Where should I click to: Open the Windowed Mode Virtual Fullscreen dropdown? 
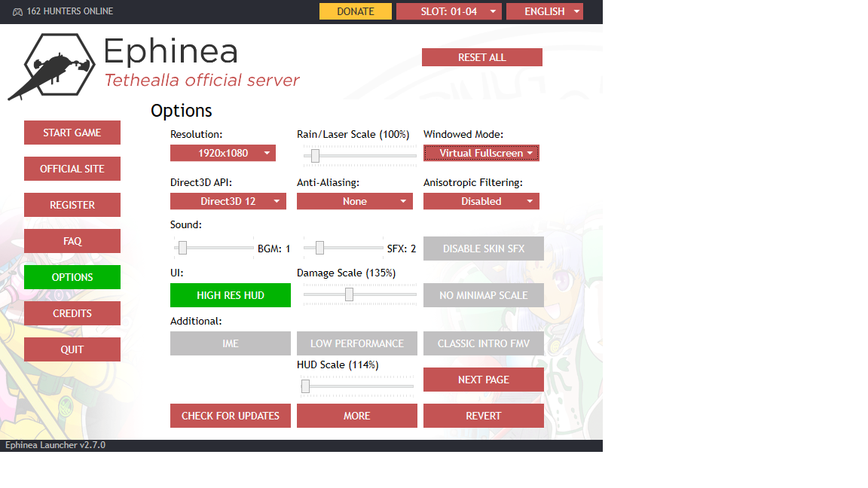point(481,154)
